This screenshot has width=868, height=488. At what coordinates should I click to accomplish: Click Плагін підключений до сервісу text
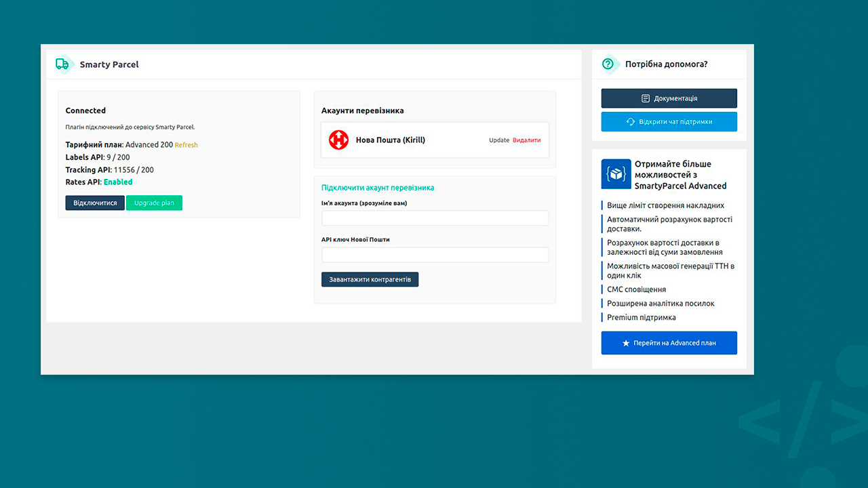point(130,127)
